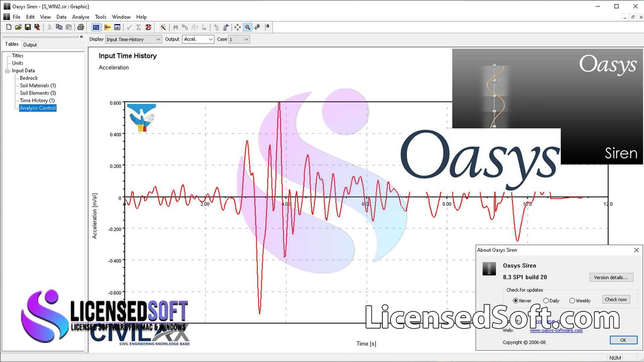This screenshot has height=362, width=644.
Task: Select Time History (1) tree item
Action: [37, 101]
